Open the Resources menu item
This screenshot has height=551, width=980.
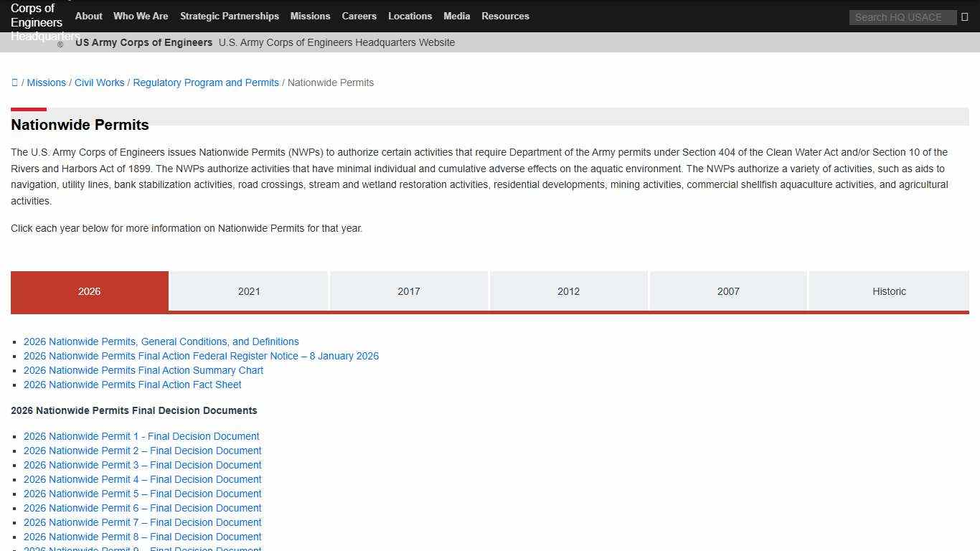click(x=505, y=16)
